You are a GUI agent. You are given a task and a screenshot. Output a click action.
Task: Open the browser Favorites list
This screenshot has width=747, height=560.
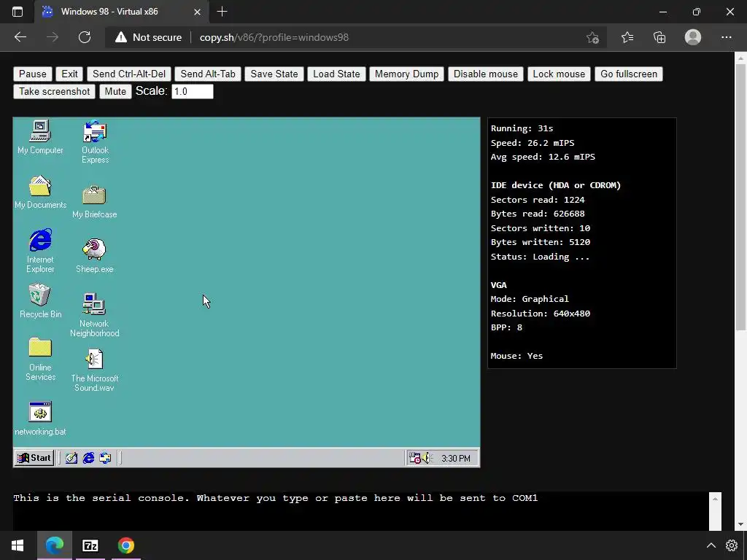(627, 37)
